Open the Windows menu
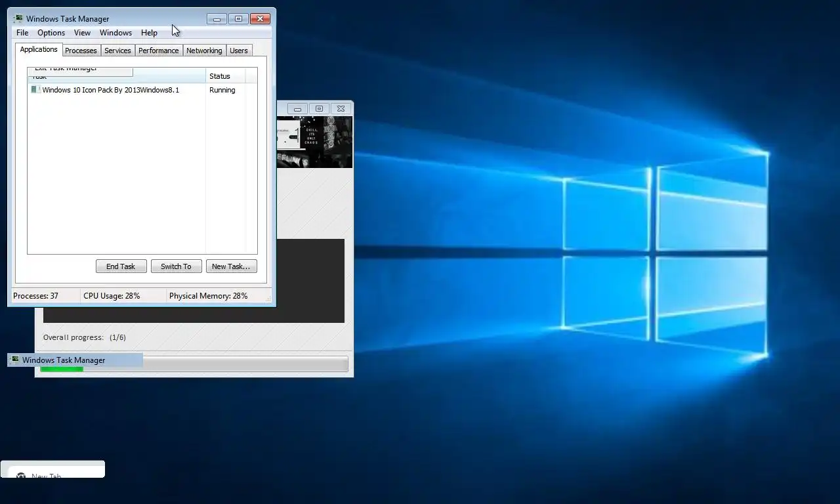840x504 pixels. tap(115, 33)
